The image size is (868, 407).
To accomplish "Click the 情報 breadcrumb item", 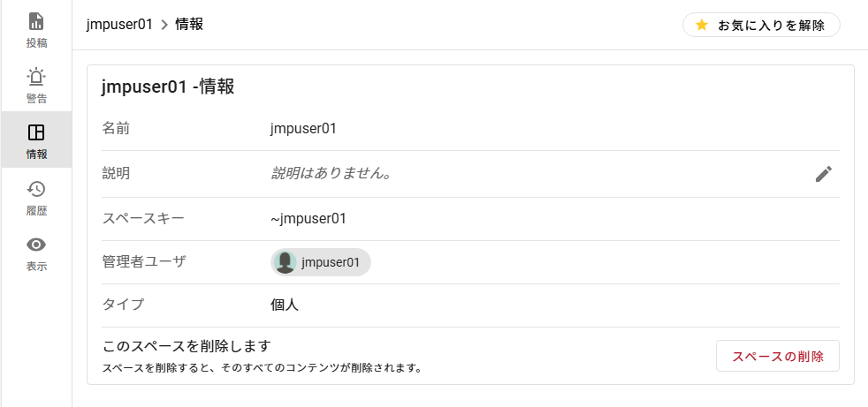I will coord(189,25).
